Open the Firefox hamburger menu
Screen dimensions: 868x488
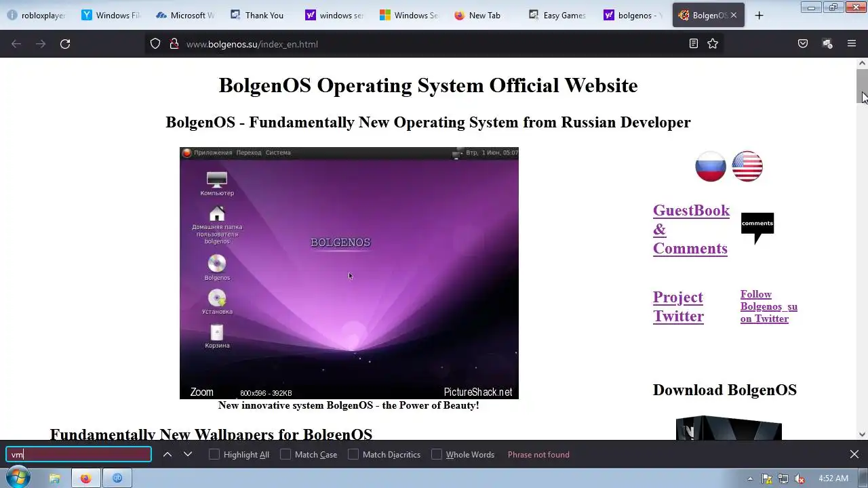(852, 44)
